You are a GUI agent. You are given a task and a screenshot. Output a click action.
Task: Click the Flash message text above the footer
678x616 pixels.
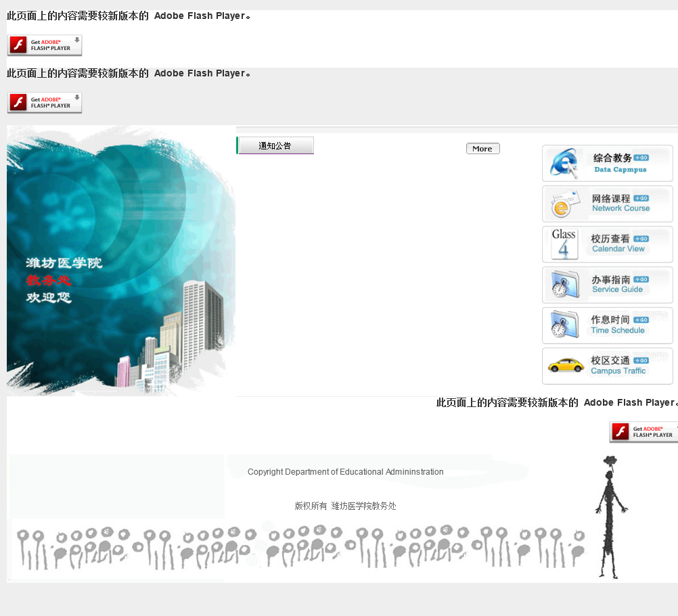coord(557,402)
